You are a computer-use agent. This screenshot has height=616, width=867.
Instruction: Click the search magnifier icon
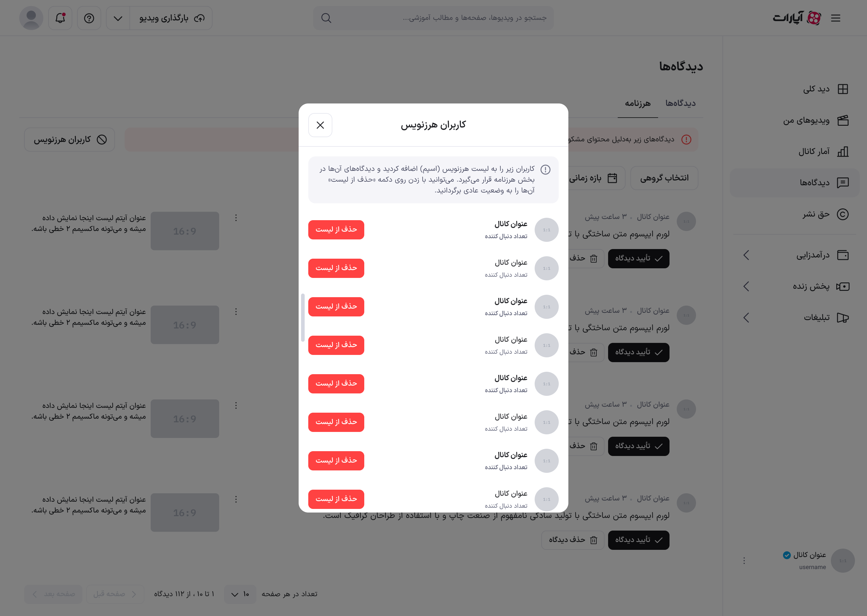point(326,18)
